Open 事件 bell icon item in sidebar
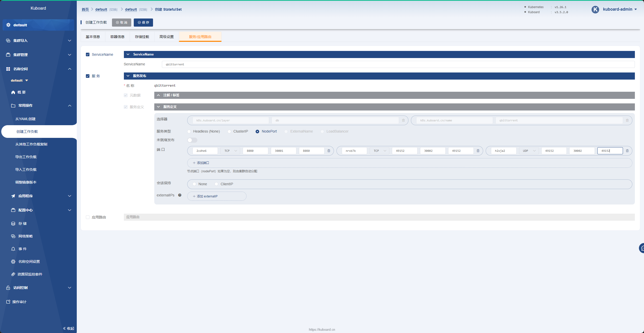Image resolution: width=644 pixels, height=333 pixels. pyautogui.click(x=13, y=249)
